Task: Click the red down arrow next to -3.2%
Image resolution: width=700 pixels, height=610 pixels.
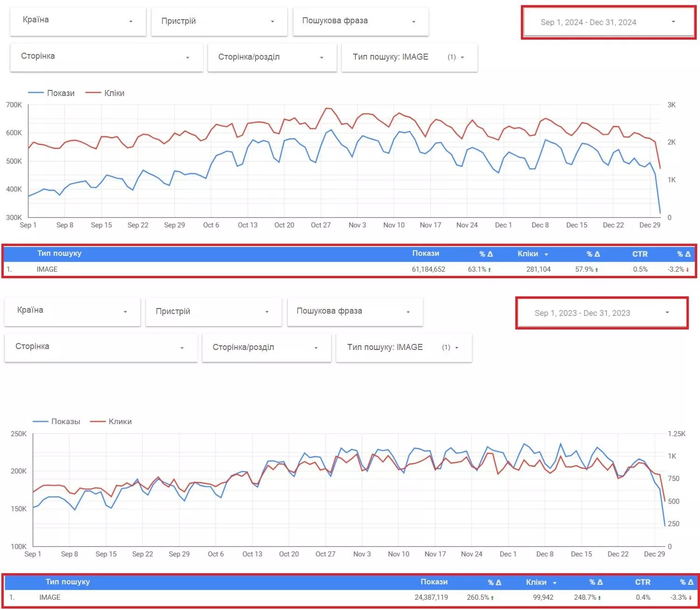Action: [687, 270]
